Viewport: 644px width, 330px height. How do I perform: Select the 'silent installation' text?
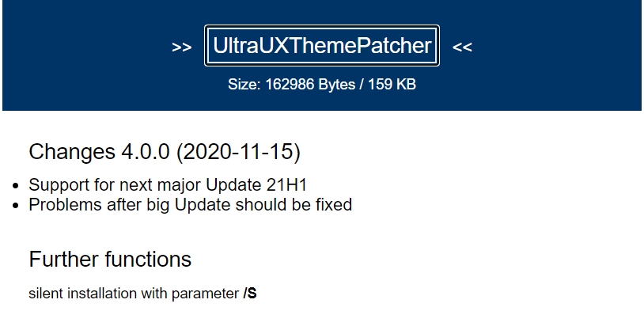(x=82, y=294)
